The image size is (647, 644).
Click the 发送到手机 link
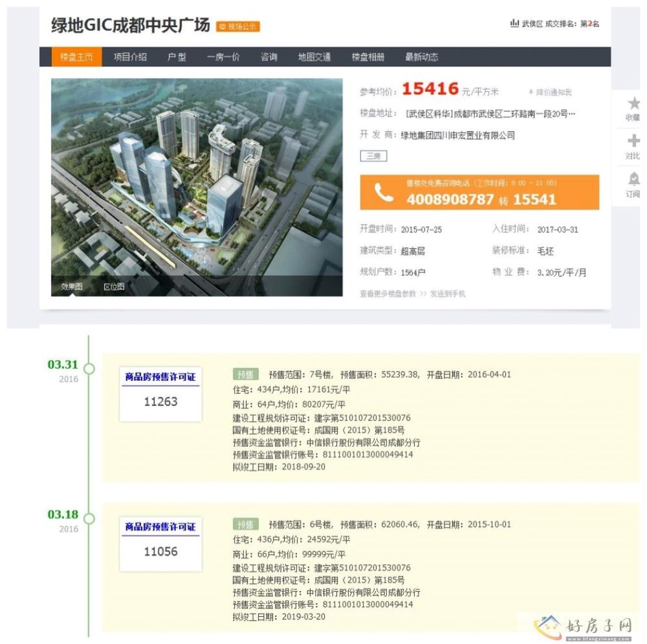coord(447,294)
